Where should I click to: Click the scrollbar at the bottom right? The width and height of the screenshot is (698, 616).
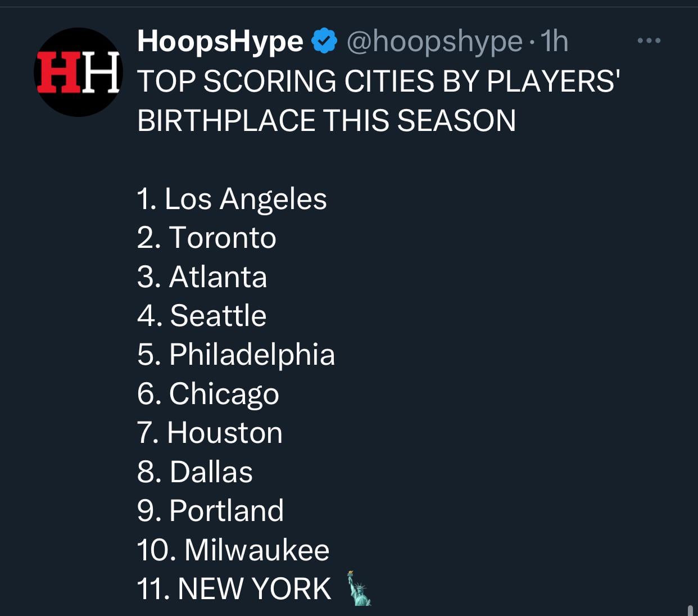[690, 610]
